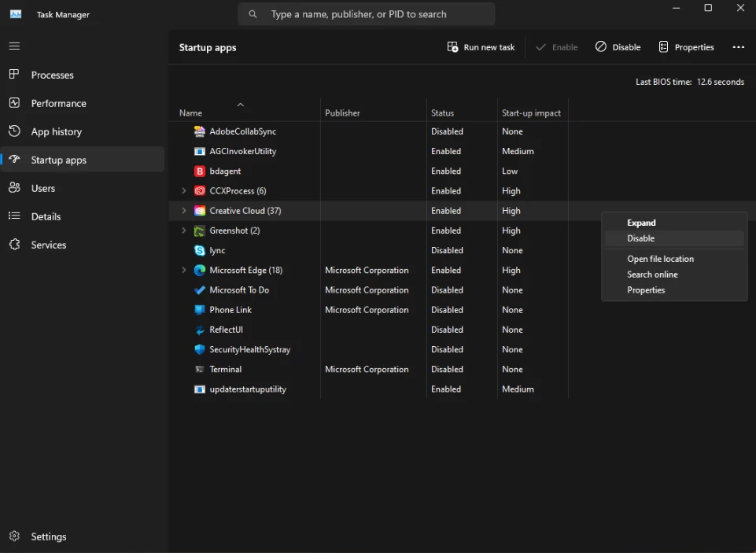This screenshot has width=756, height=553.
Task: Open the Services page
Action: 83,245
